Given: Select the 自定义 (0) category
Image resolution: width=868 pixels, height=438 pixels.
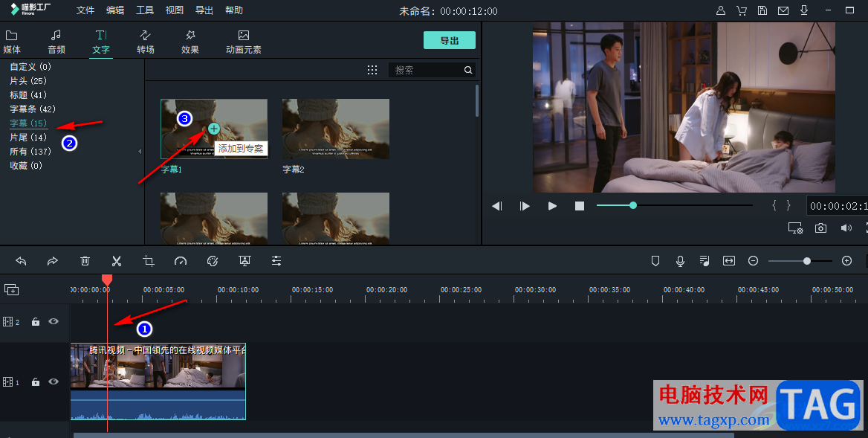Looking at the screenshot, I should pos(30,66).
